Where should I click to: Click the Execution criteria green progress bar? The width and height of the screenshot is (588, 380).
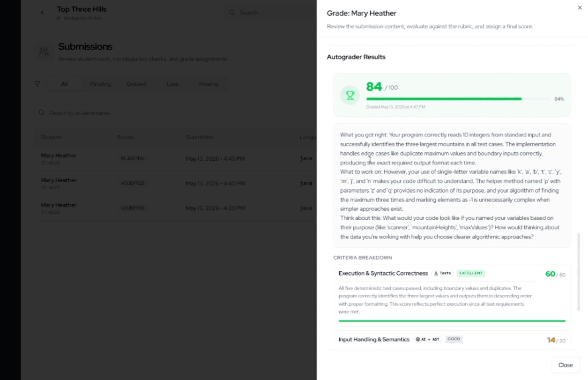click(x=452, y=321)
